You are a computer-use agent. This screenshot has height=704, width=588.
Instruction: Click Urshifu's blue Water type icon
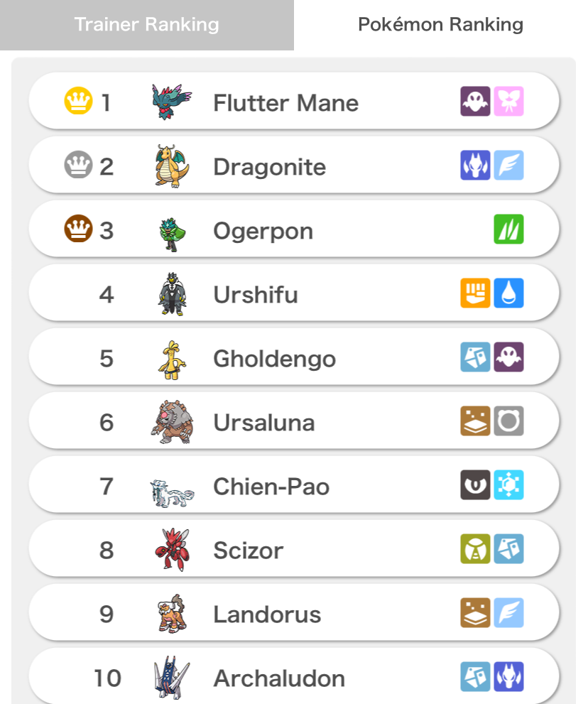pyautogui.click(x=508, y=293)
